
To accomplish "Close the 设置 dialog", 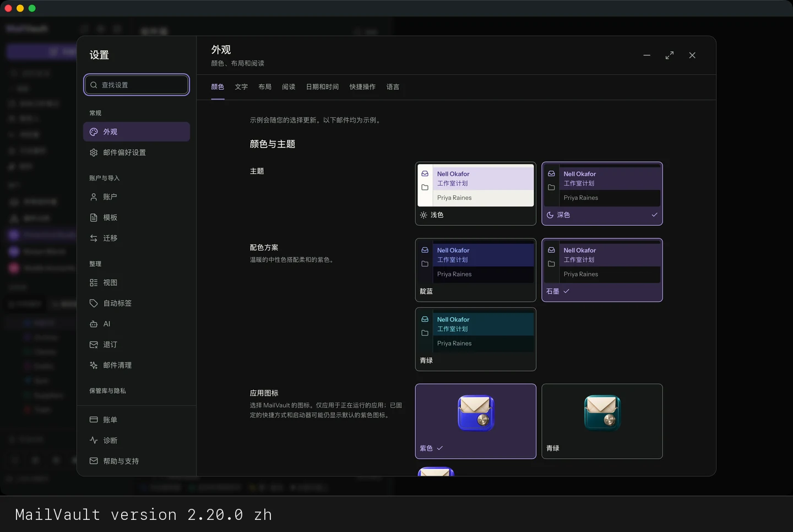I will click(x=692, y=55).
